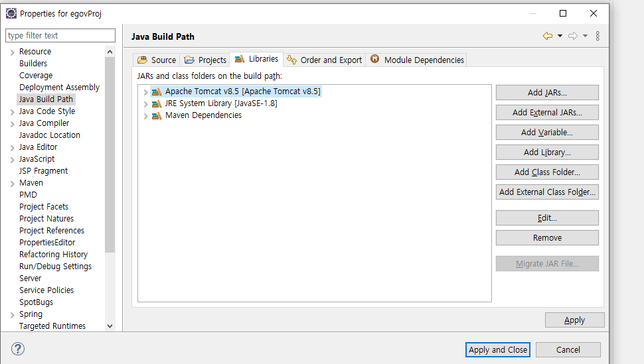Image resolution: width=644 pixels, height=364 pixels.
Task: Open the Project Facets page
Action: tap(44, 207)
